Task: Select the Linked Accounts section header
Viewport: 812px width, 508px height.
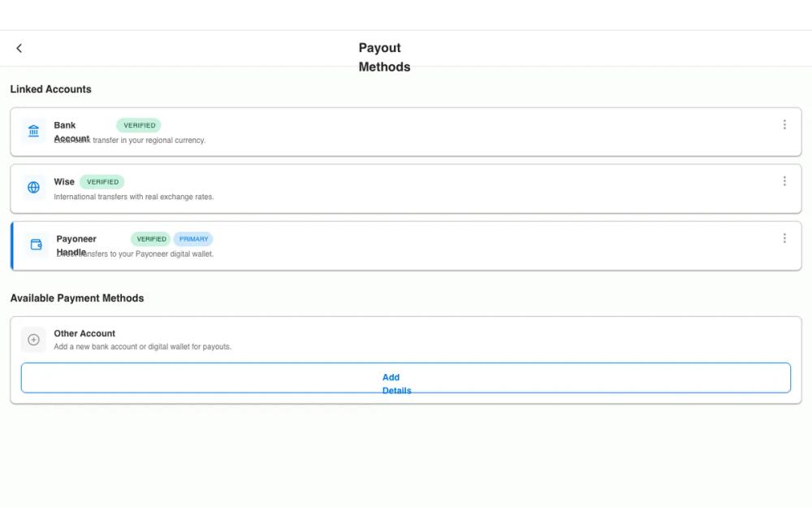Action: (50, 89)
